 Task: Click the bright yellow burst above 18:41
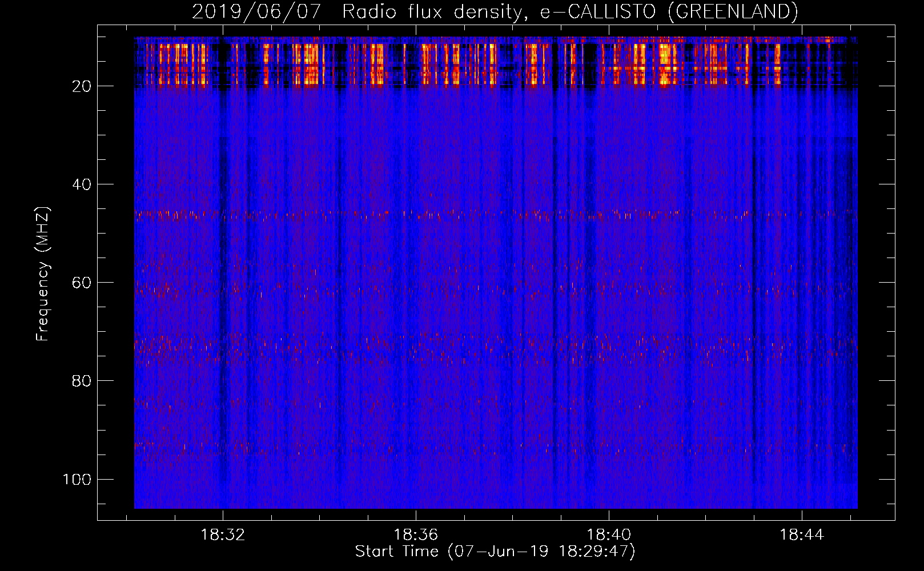[664, 63]
